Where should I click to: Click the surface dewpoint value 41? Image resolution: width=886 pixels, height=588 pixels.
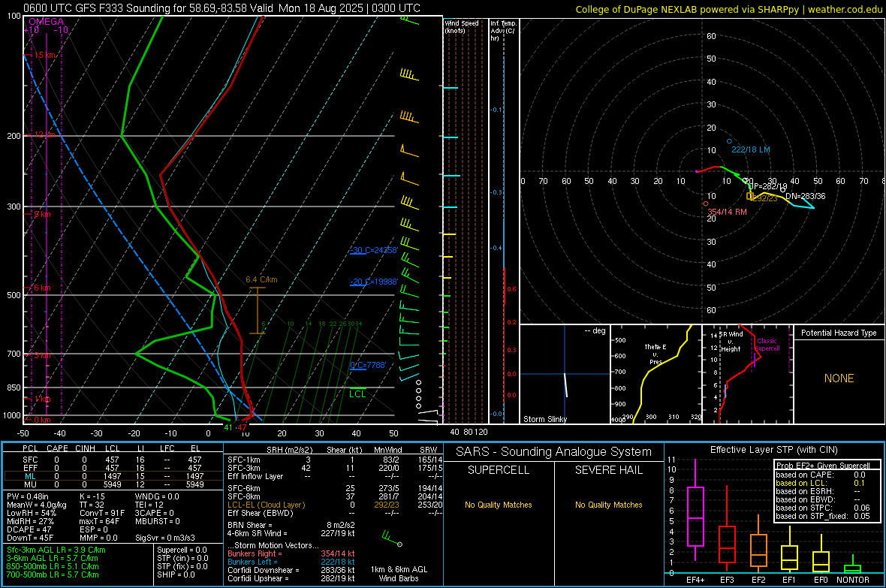coord(228,427)
